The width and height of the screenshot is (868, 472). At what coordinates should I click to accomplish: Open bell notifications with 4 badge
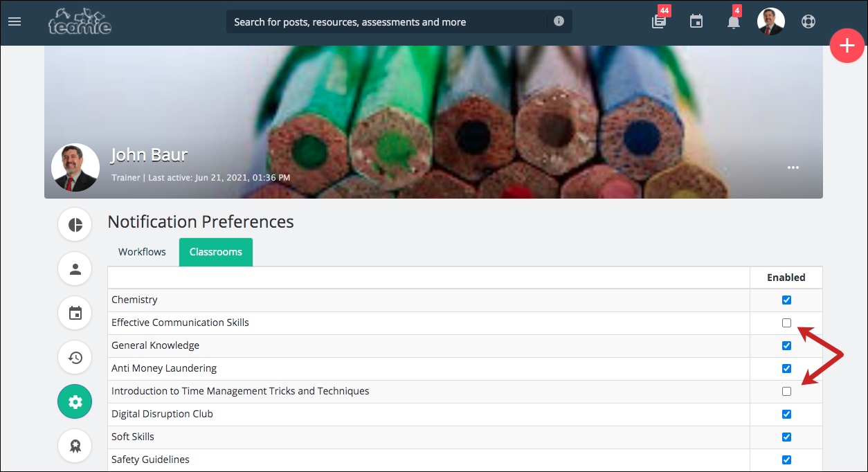(734, 21)
